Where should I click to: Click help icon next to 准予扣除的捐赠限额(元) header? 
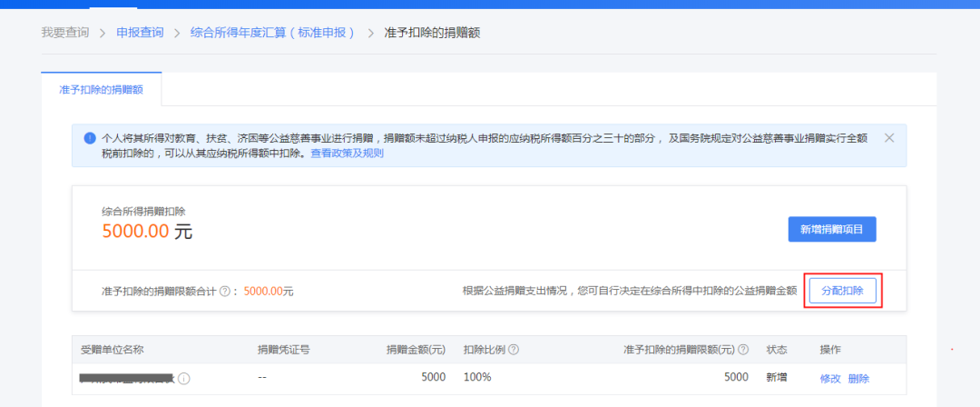coord(743,350)
